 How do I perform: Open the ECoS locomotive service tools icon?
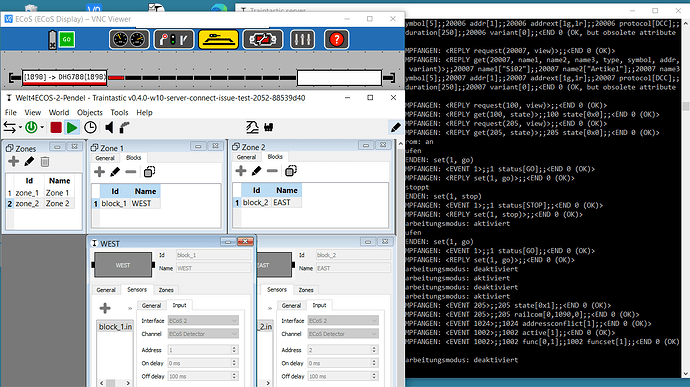[263, 40]
